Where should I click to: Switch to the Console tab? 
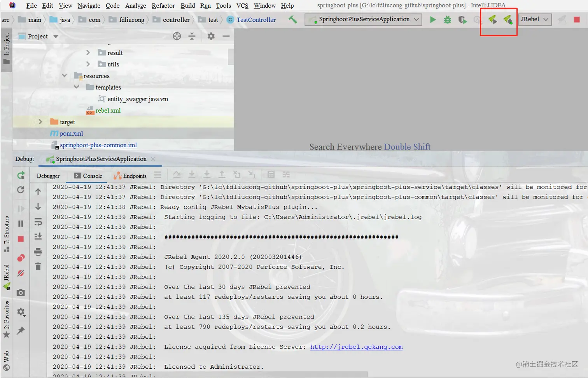click(88, 176)
